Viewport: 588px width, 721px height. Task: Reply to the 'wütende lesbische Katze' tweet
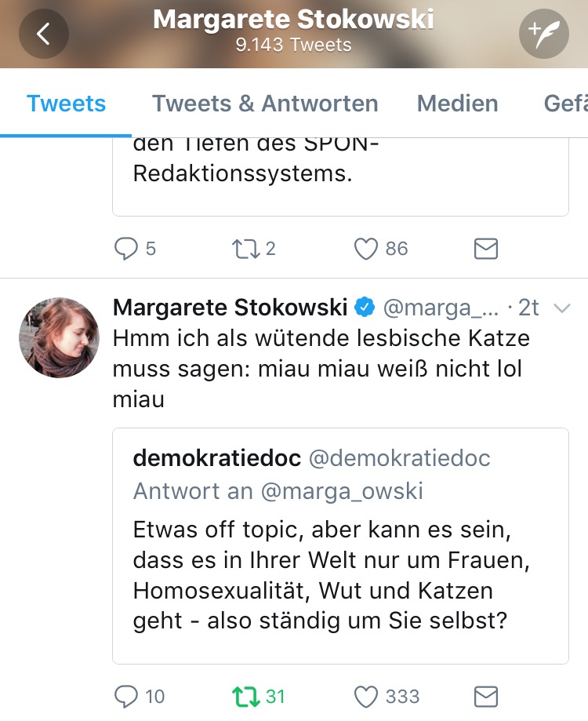click(126, 696)
